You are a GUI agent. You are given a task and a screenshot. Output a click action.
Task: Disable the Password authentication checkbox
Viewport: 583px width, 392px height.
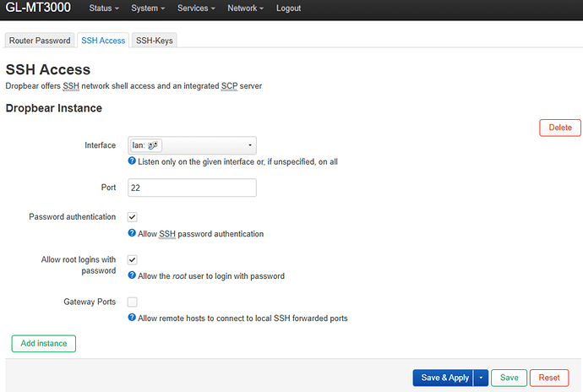click(133, 217)
